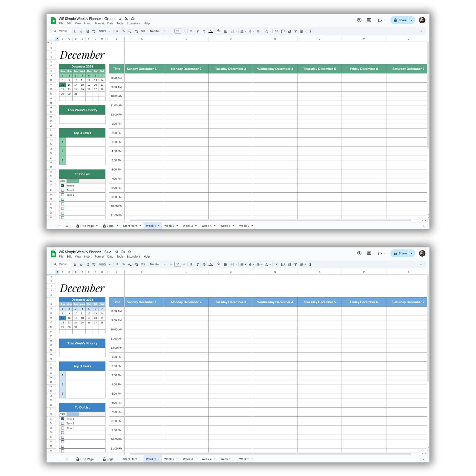Click the print icon in the Blue planner toolbar
Viewport: 476px width, 476px height.
click(88, 264)
